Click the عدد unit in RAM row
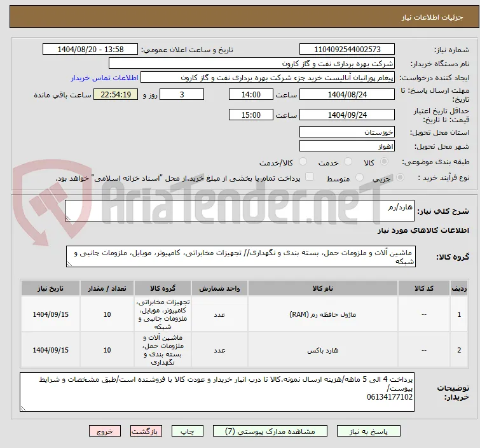The image size is (480, 448). (x=219, y=314)
